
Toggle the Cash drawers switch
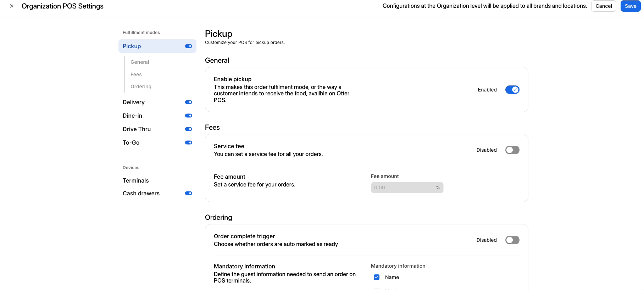pyautogui.click(x=188, y=193)
